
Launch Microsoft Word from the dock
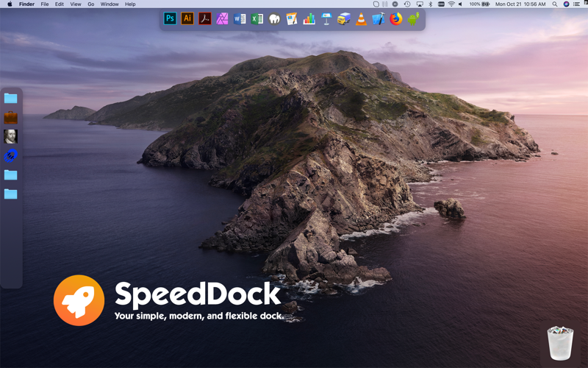coord(240,19)
